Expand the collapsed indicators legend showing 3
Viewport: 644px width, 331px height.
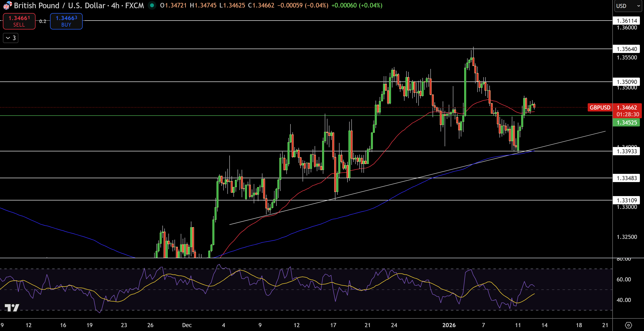point(11,38)
